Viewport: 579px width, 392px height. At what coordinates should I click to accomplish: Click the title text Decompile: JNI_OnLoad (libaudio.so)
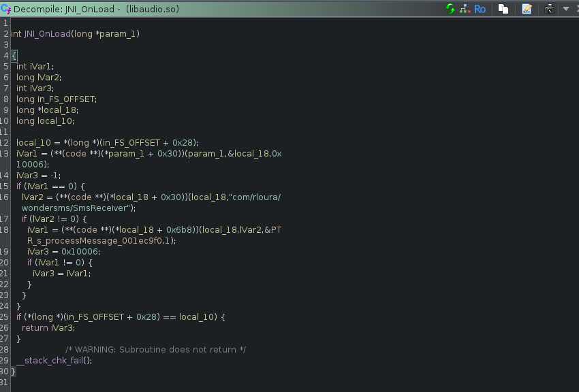(96, 9)
